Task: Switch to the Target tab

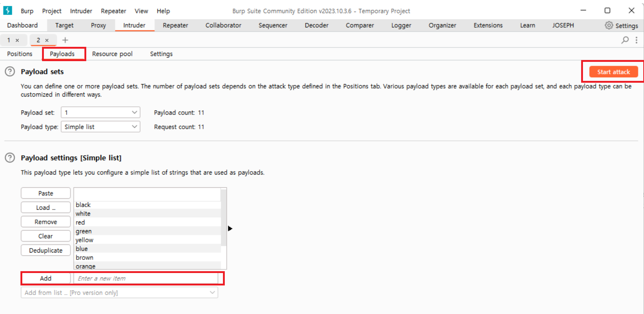Action: [64, 25]
